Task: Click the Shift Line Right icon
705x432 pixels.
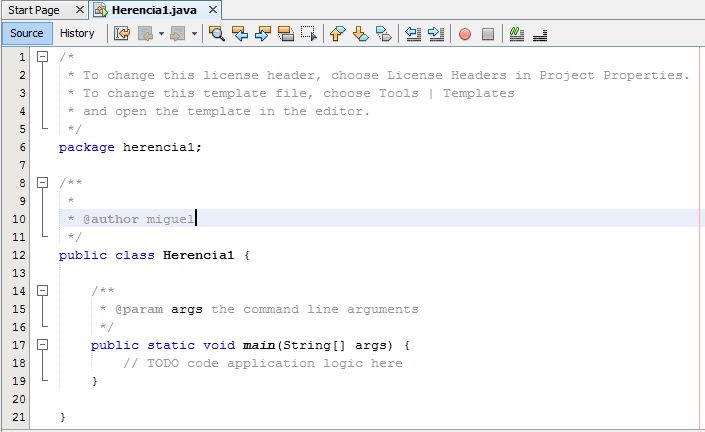Action: coord(436,33)
